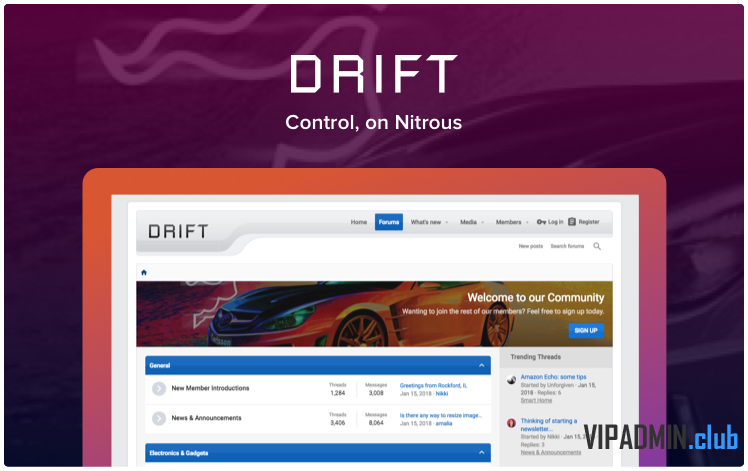The image size is (748, 471).
Task: Click the home breadcrumb icon
Action: coord(144,272)
